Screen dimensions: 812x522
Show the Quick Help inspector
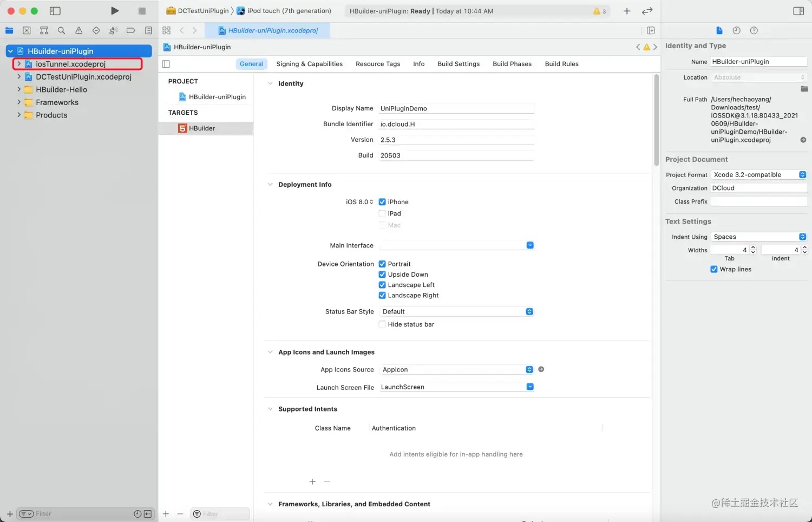coord(754,30)
